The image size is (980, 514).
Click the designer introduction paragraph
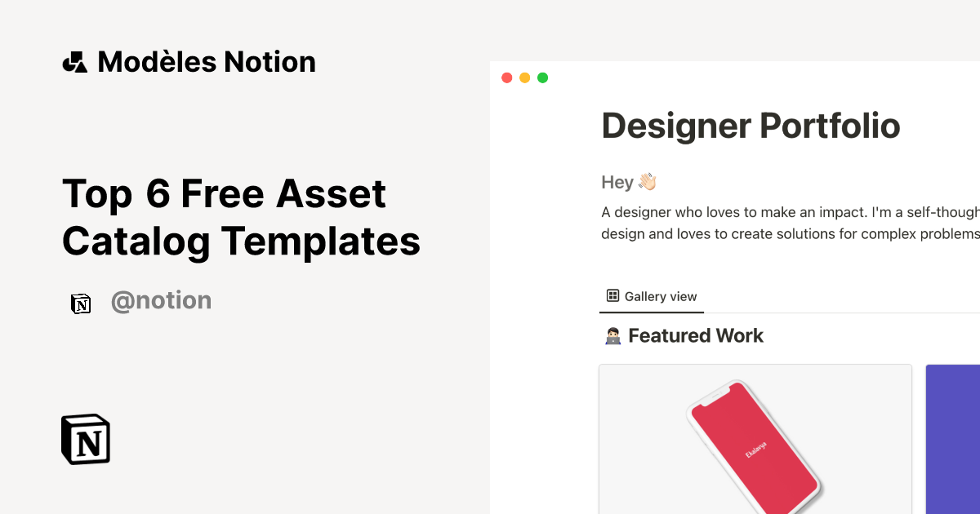[790, 223]
